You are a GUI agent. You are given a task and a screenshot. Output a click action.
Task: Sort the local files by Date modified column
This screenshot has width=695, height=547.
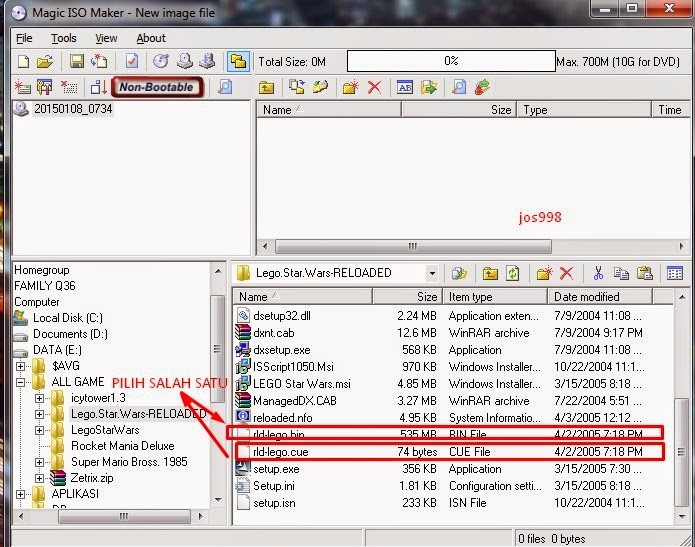click(600, 297)
